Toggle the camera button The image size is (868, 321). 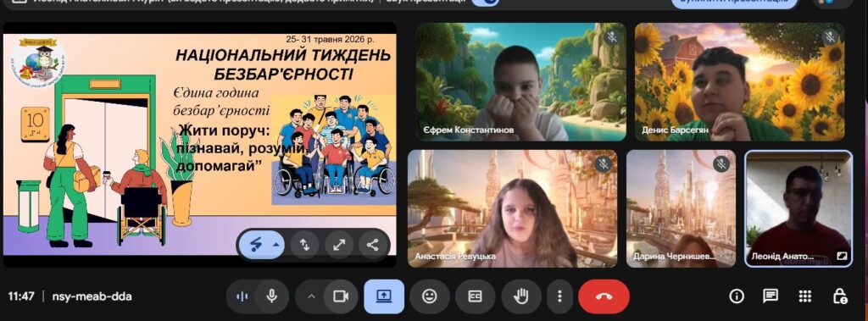pos(341,296)
